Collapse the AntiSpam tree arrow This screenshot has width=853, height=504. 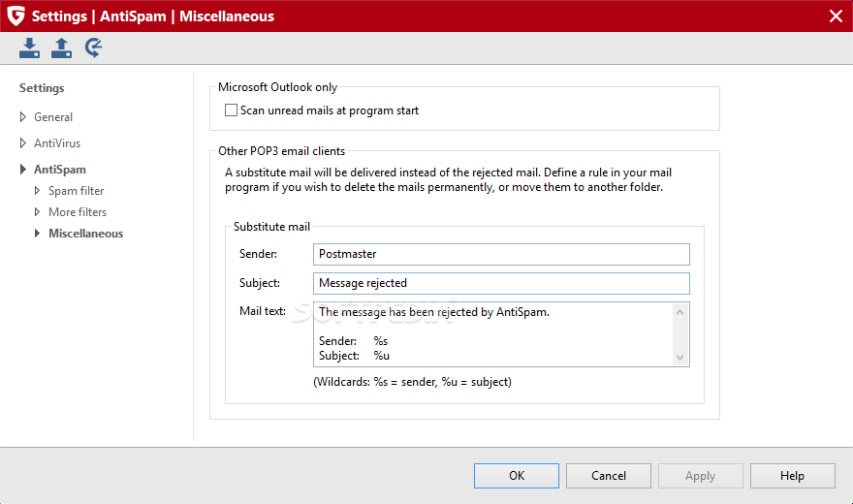click(23, 169)
